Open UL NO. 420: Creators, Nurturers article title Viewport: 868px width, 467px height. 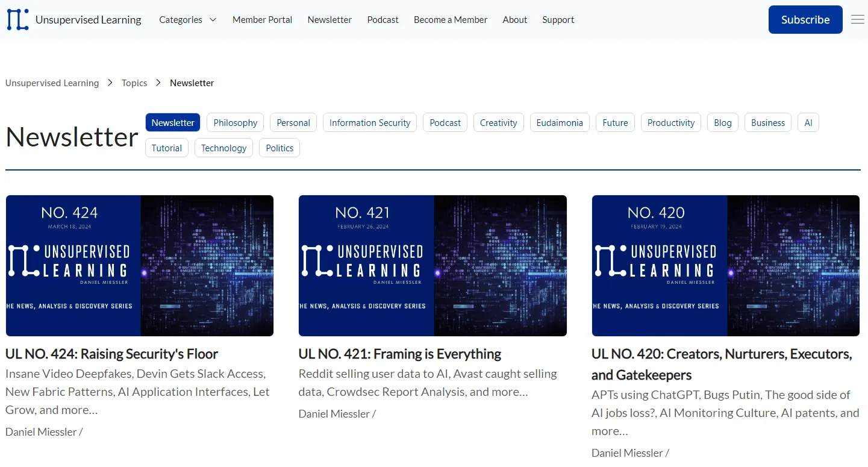pos(722,364)
